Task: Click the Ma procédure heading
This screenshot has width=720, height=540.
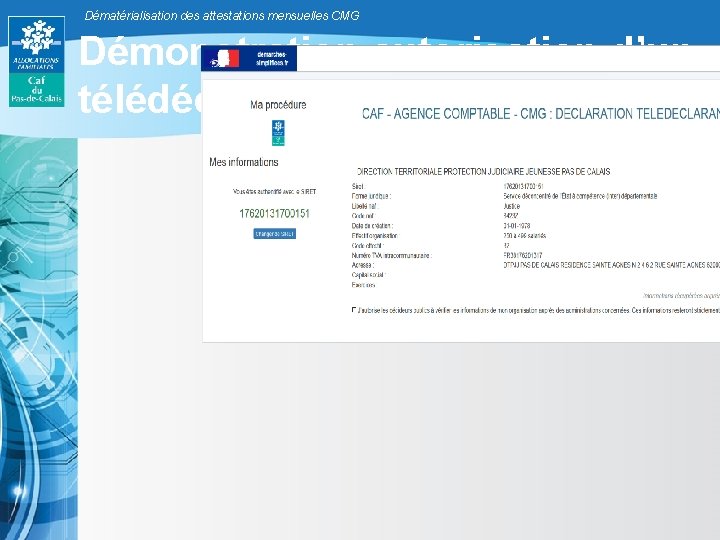Action: tap(278, 105)
